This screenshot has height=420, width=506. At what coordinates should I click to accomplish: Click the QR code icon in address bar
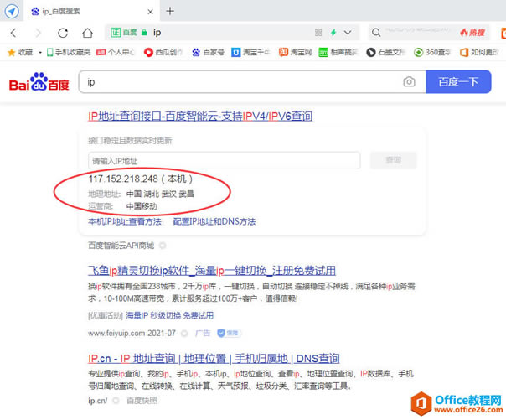(318, 33)
